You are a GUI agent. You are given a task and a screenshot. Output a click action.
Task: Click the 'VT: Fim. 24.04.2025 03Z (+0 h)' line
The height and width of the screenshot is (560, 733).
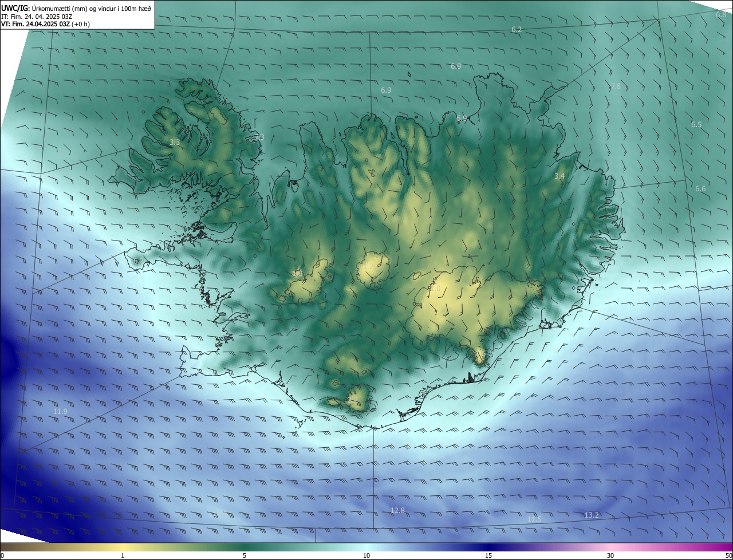tap(45, 24)
